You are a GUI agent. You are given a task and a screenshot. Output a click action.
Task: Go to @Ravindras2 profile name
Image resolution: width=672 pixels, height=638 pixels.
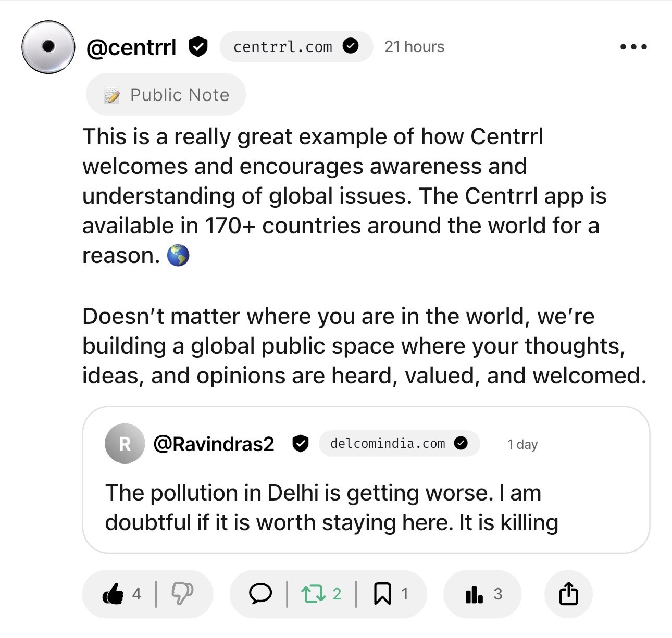tap(214, 444)
